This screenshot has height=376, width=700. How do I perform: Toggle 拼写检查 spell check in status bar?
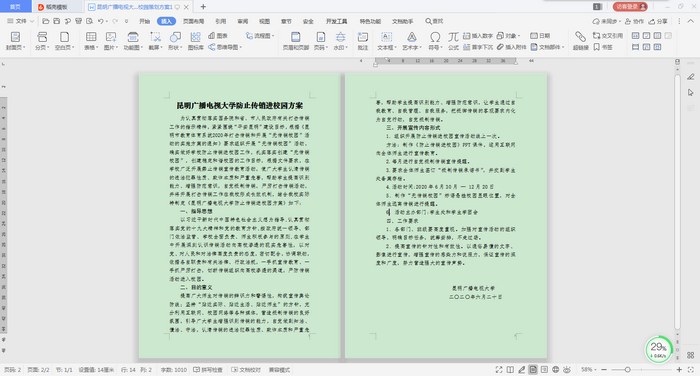click(208, 370)
